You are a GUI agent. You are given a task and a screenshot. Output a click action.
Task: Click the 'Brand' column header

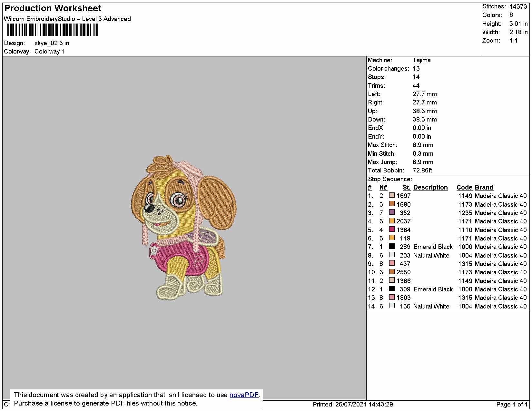[x=484, y=188]
